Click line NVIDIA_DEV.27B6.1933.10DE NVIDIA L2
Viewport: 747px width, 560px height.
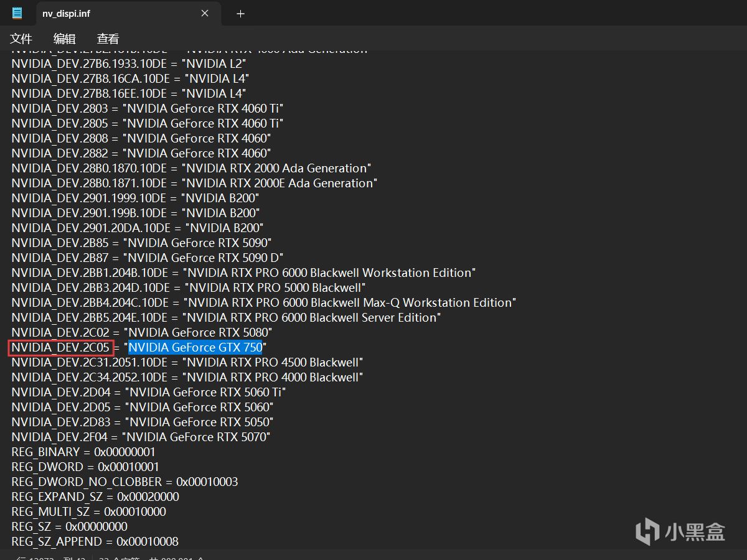pos(129,63)
